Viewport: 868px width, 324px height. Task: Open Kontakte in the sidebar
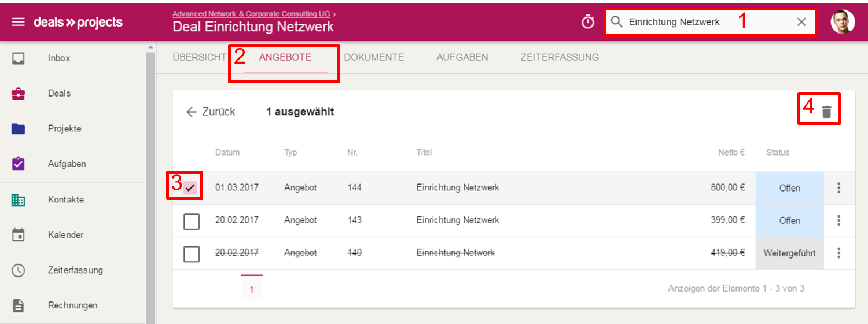(66, 200)
